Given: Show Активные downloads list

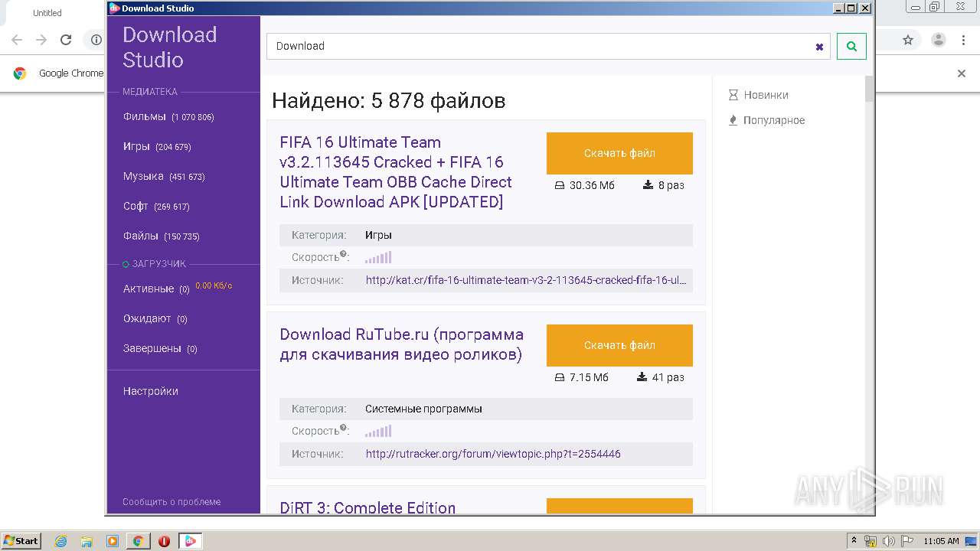Looking at the screenshot, I should [156, 289].
